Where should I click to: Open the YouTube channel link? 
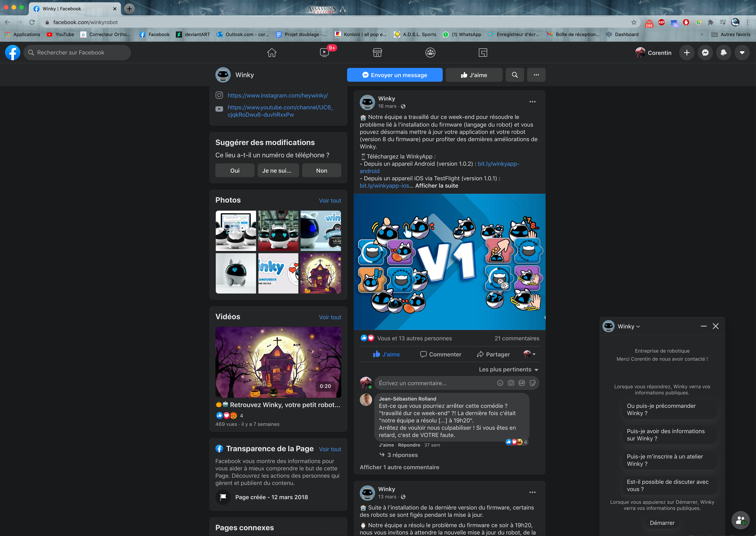coord(280,111)
